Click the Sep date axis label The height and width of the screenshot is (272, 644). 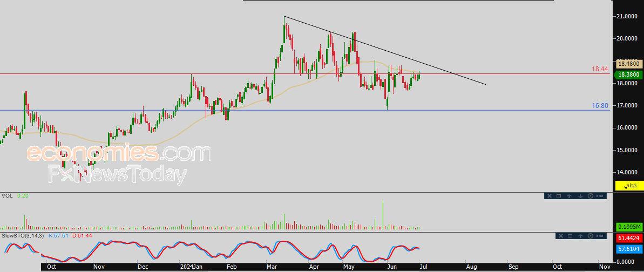pyautogui.click(x=513, y=267)
